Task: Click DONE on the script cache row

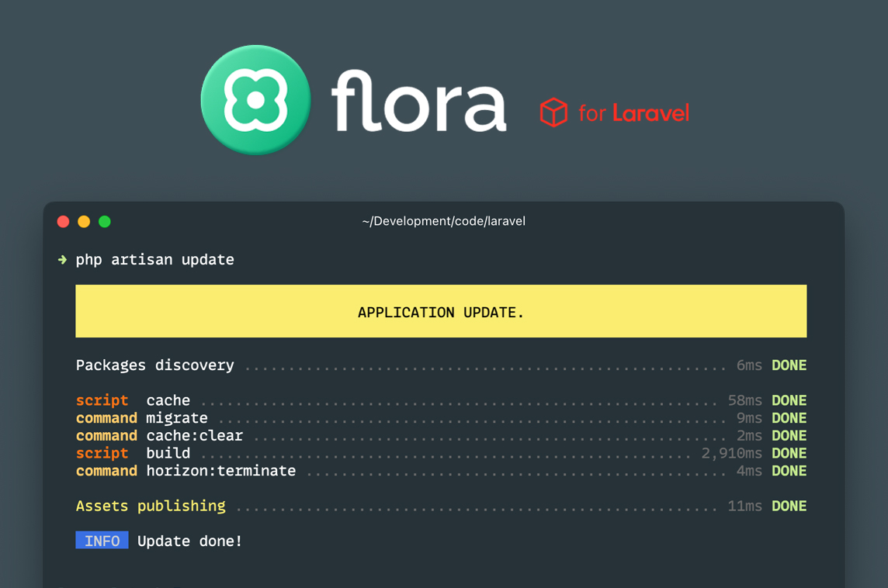Action: 789,401
